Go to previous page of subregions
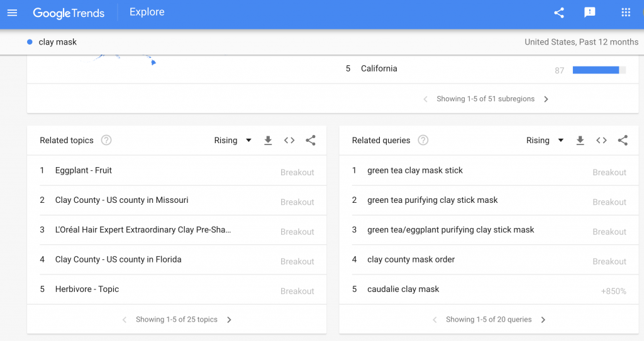This screenshot has height=341, width=644. click(x=426, y=99)
